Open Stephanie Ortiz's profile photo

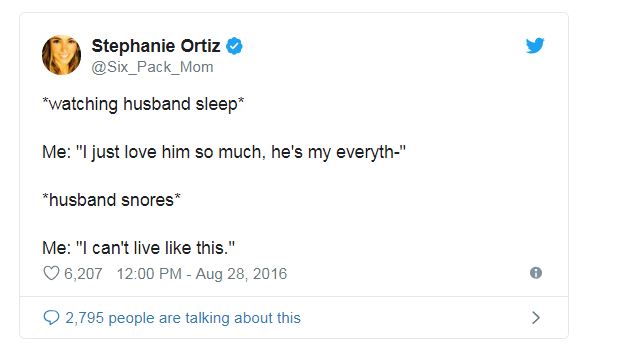point(62,55)
